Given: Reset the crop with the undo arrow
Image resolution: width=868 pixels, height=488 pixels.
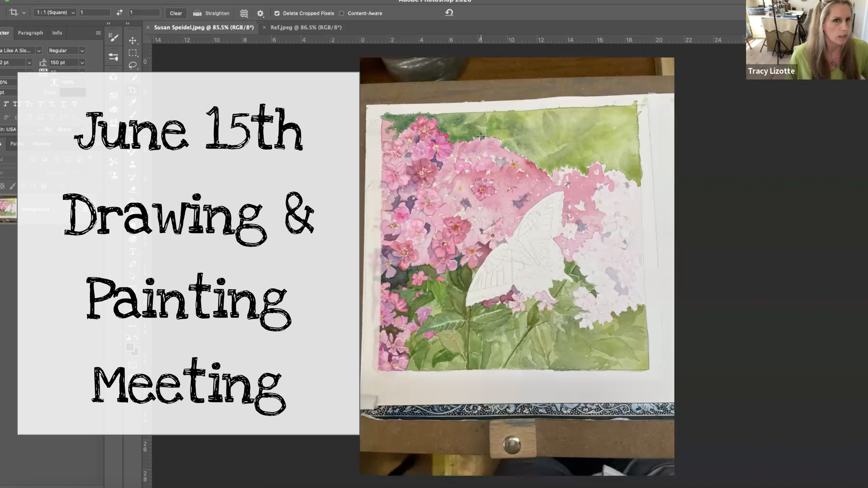Looking at the screenshot, I should (449, 13).
